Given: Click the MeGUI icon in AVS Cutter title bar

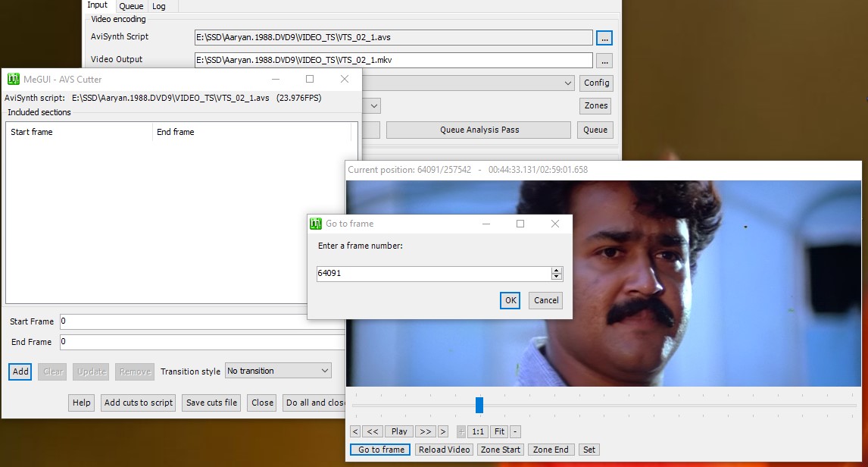Looking at the screenshot, I should click(14, 79).
